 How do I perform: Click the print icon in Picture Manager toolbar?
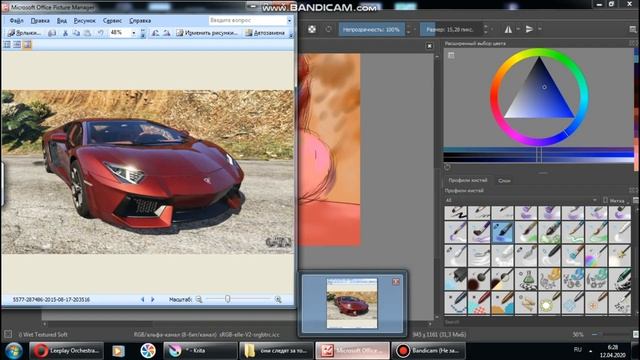coord(52,33)
